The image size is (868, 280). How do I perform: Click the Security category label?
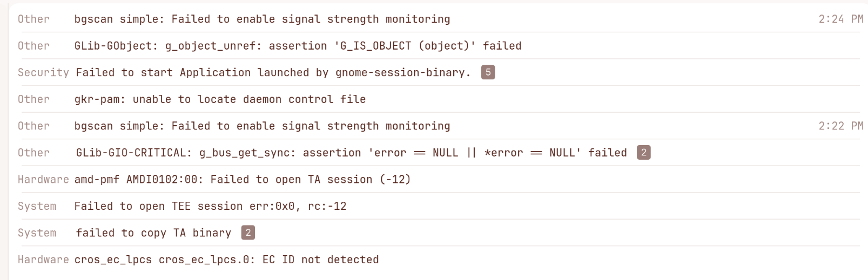pos(43,72)
